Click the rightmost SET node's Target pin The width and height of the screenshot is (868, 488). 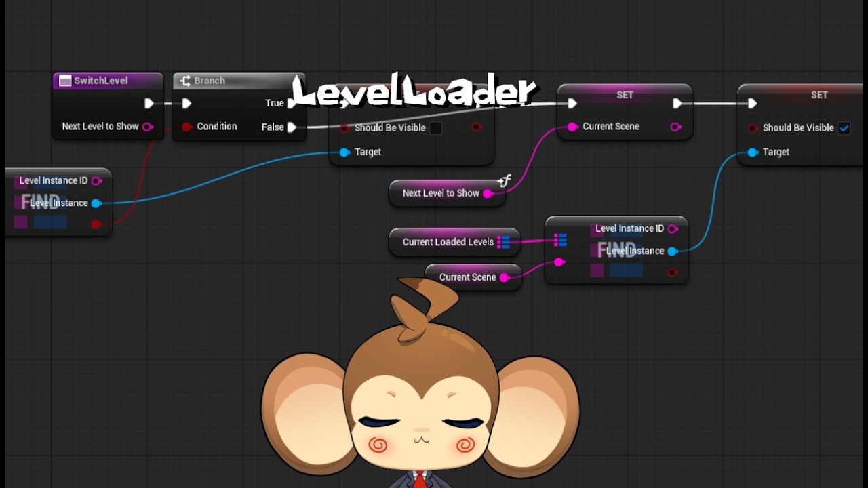click(x=753, y=152)
